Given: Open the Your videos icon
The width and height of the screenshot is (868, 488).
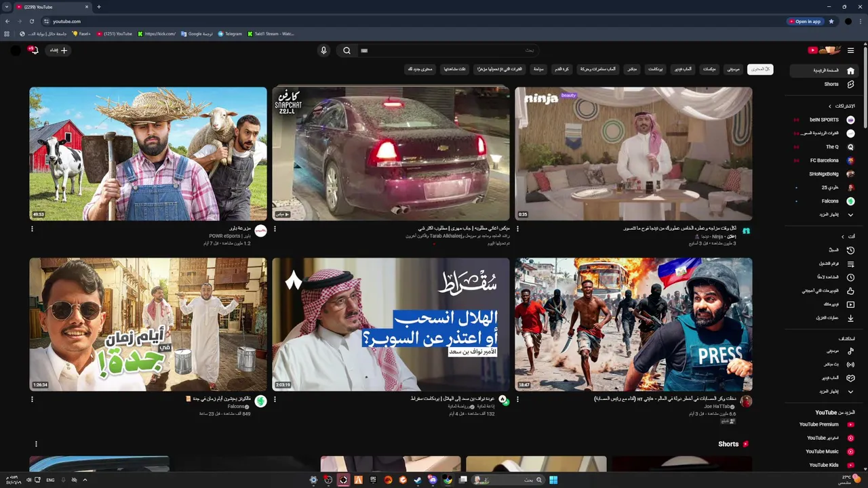Looking at the screenshot, I should tap(850, 304).
